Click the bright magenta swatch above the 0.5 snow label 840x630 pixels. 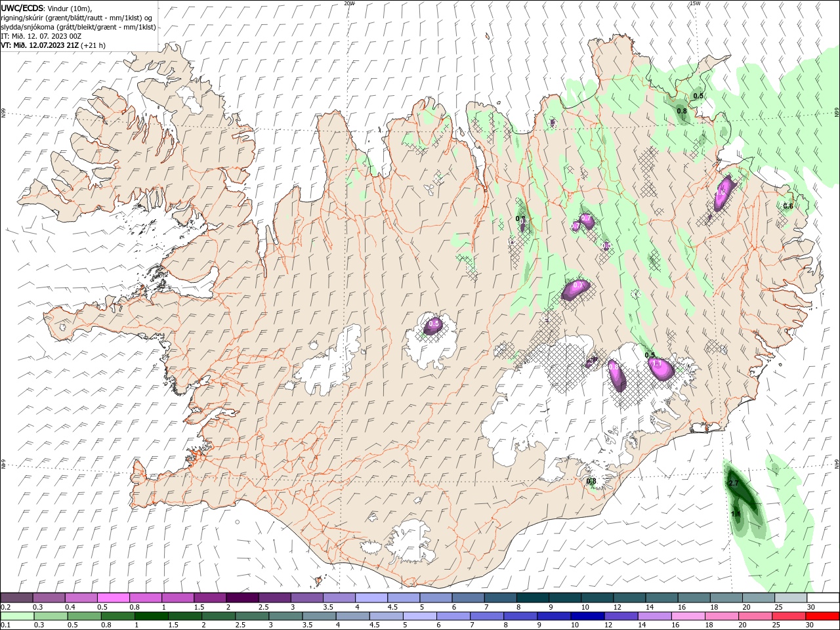(113, 598)
